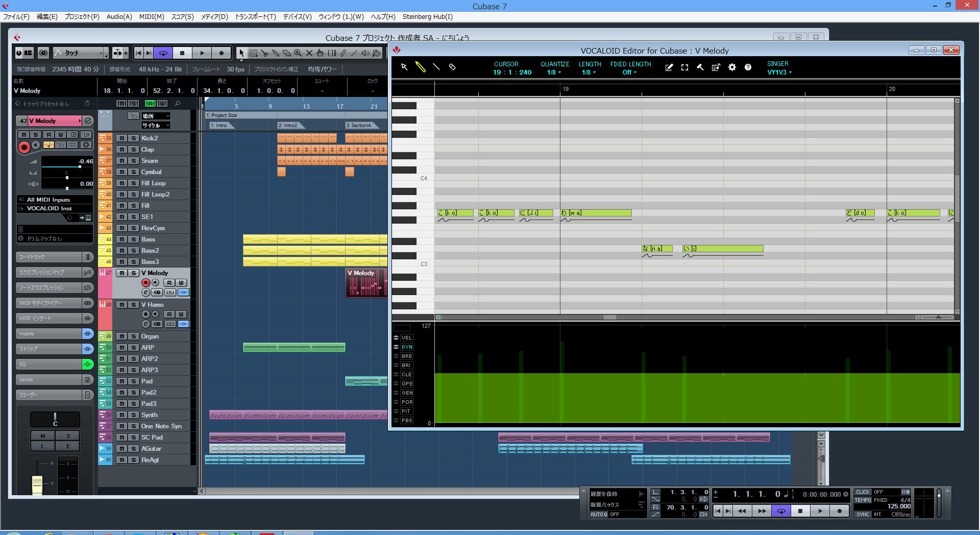Click the fit-to-screen brackets icon in VOCALOID Editor

(685, 67)
